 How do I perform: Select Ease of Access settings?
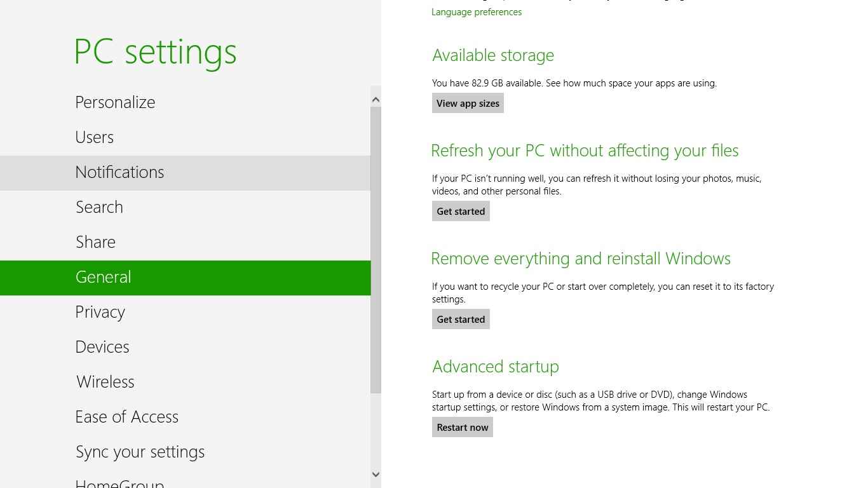coord(126,416)
